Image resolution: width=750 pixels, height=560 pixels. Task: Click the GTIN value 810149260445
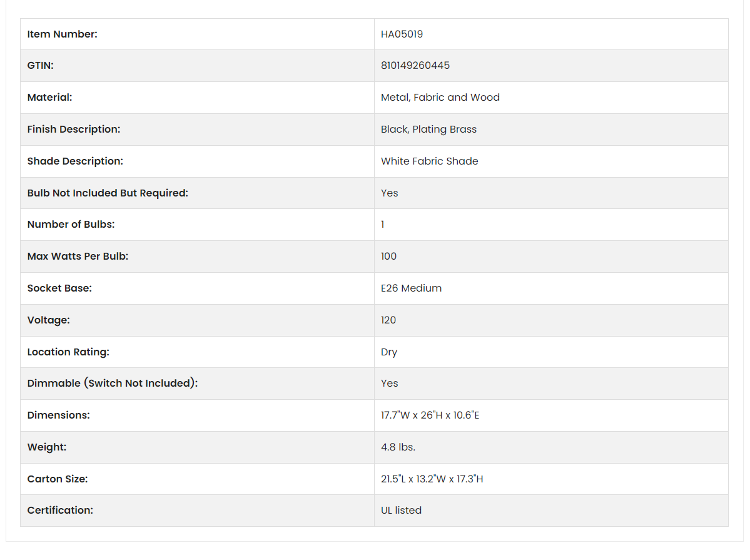pos(415,66)
